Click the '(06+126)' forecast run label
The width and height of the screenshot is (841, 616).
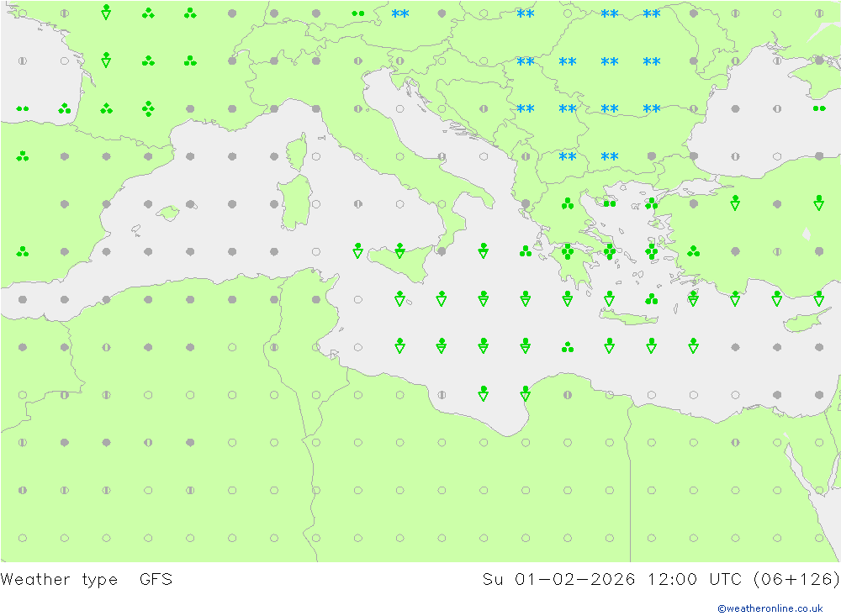click(796, 579)
